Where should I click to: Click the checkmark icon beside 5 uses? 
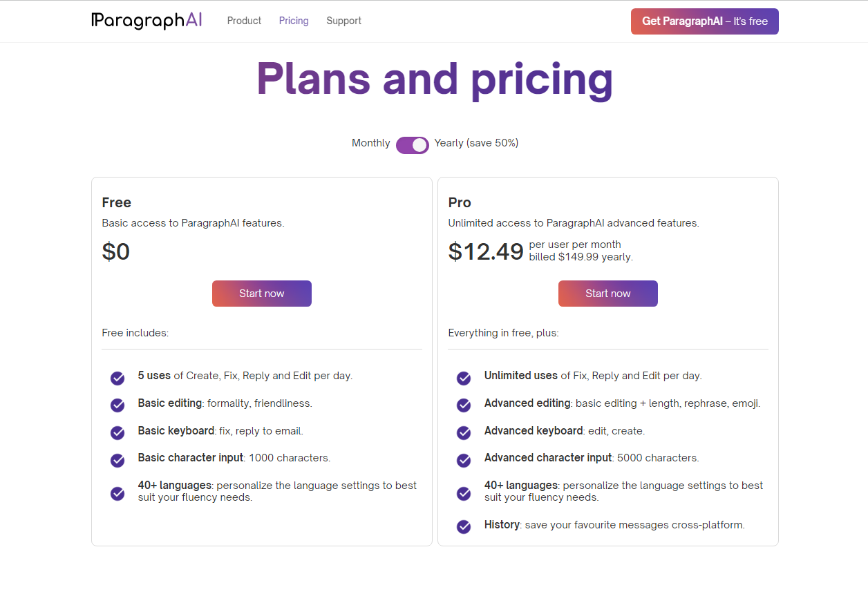(x=117, y=378)
